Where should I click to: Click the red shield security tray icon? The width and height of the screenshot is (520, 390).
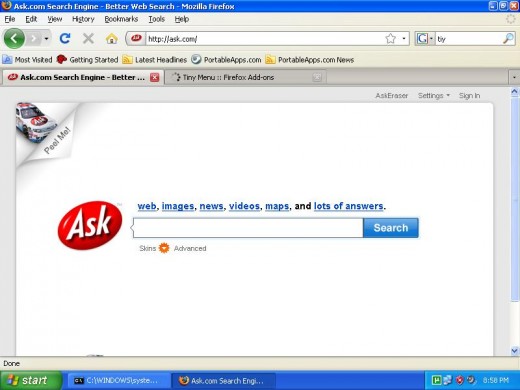pos(460,380)
